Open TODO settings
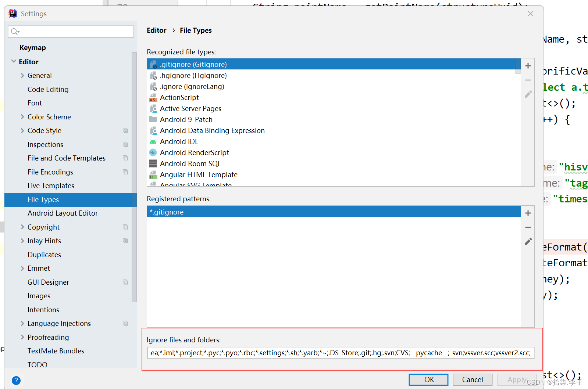Screen dimensions: 588x389 pyautogui.click(x=38, y=364)
